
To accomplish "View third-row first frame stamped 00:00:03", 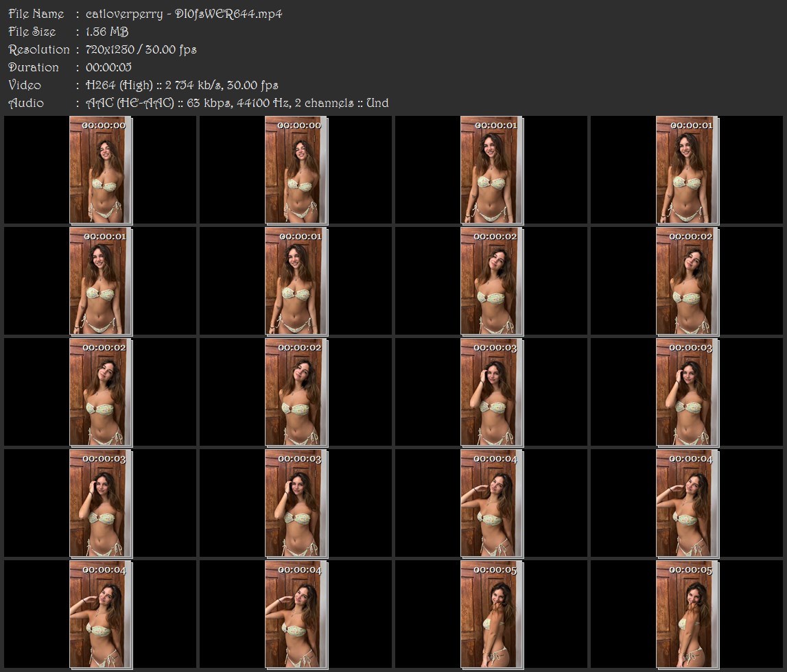I will pos(492,392).
